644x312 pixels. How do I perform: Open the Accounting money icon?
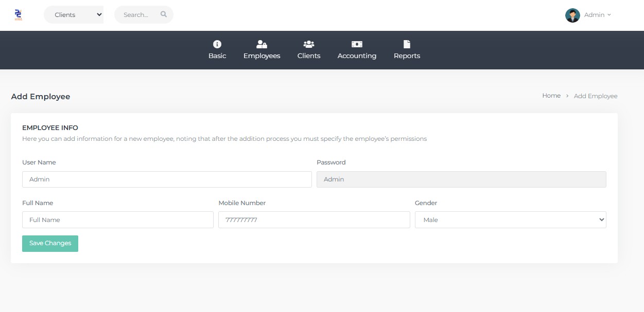click(357, 44)
